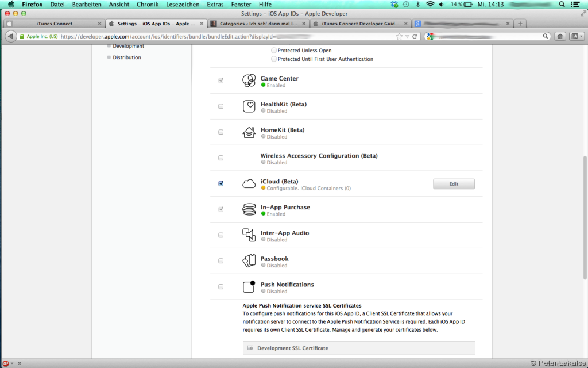Open Time Machine menu bar icon

(x=406, y=5)
